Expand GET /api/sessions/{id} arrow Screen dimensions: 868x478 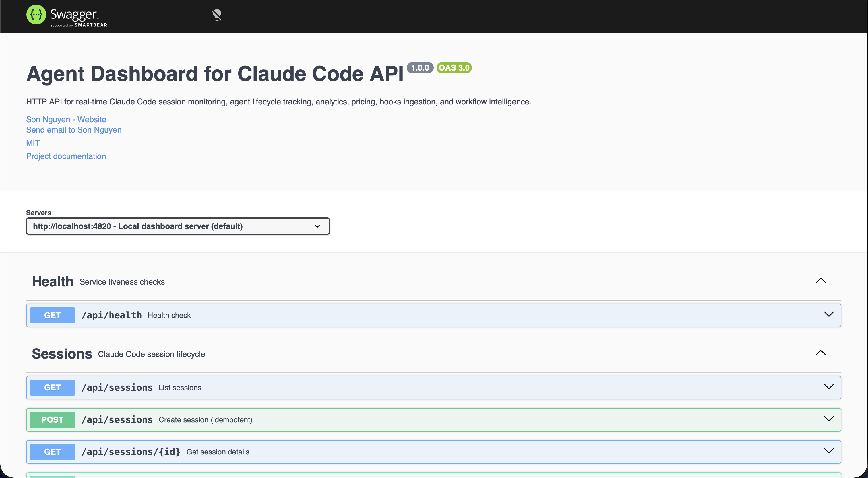(829, 451)
